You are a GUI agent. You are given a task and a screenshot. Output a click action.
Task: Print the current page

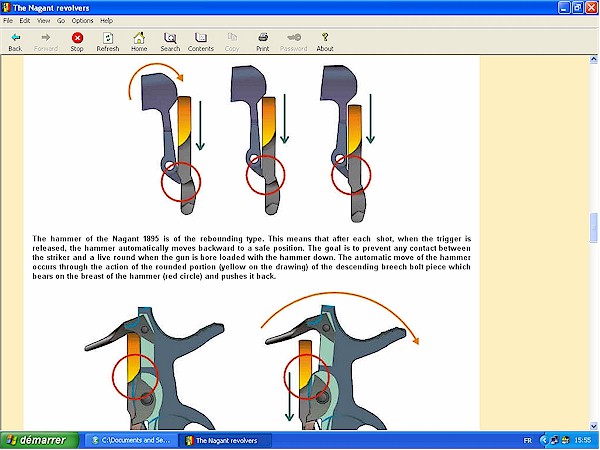pyautogui.click(x=262, y=42)
